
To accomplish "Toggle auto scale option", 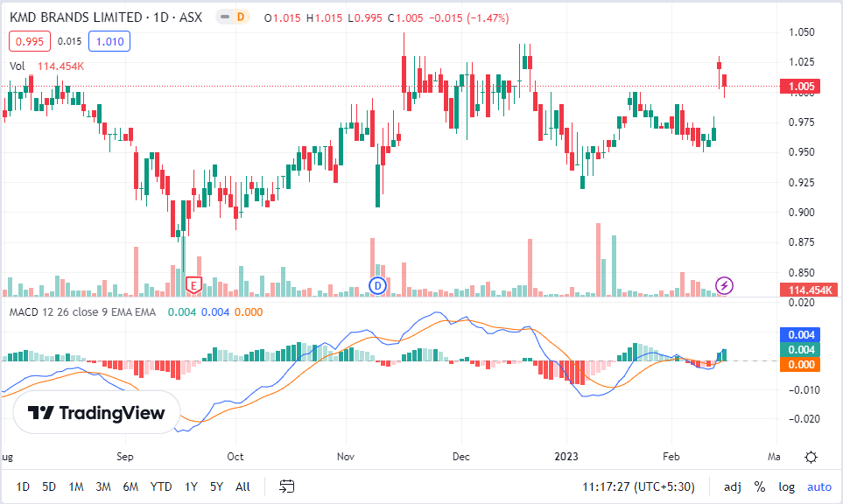I will point(819,486).
